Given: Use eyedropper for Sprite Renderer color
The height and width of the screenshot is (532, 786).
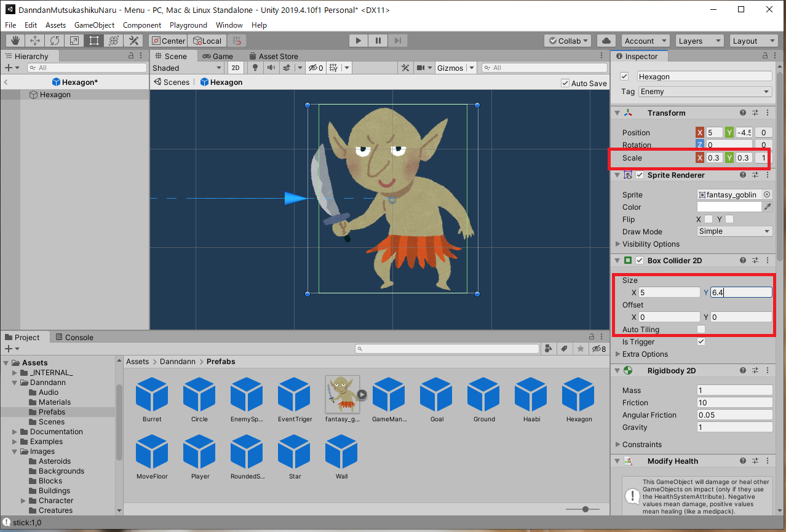Looking at the screenshot, I should pyautogui.click(x=767, y=207).
